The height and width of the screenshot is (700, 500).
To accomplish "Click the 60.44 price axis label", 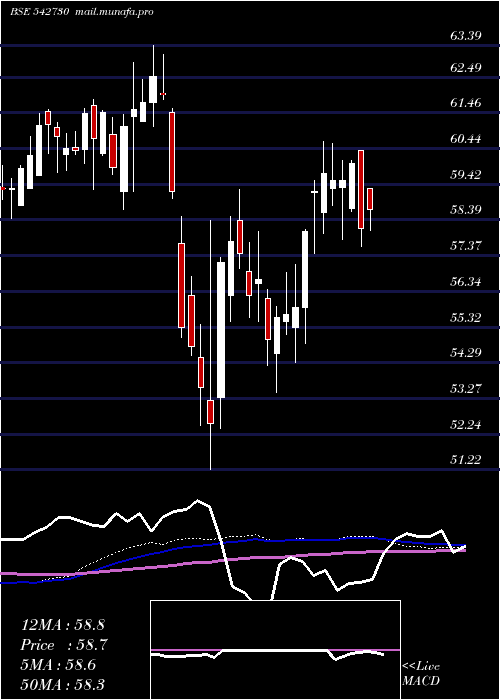I will (x=466, y=139).
